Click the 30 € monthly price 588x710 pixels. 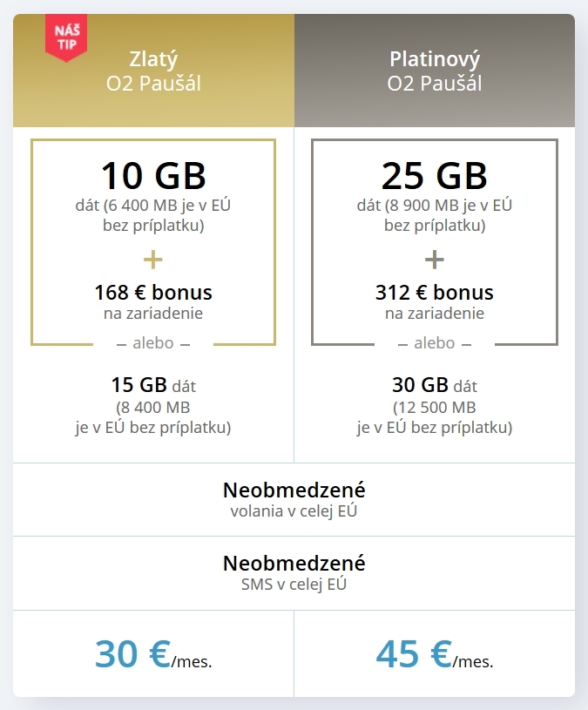pos(153,654)
